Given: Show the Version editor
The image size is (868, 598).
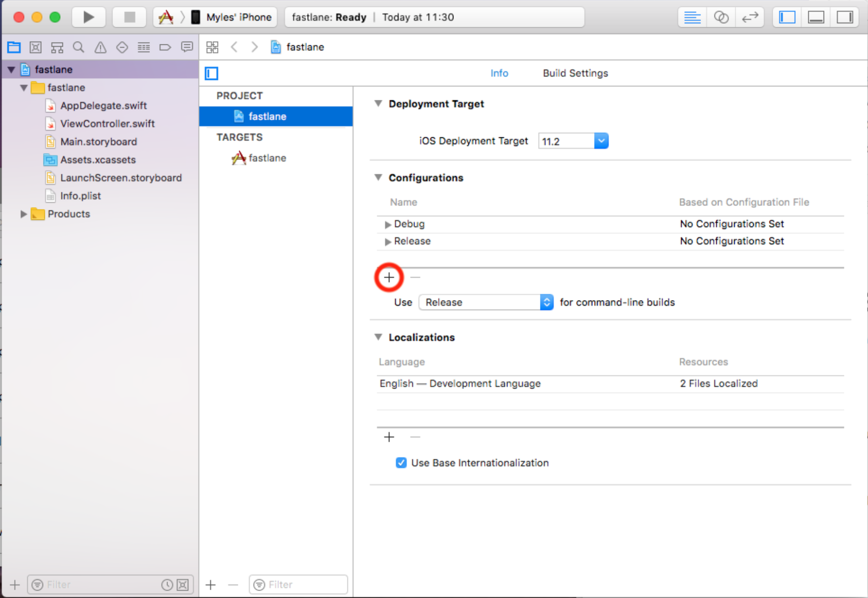Looking at the screenshot, I should tap(750, 18).
